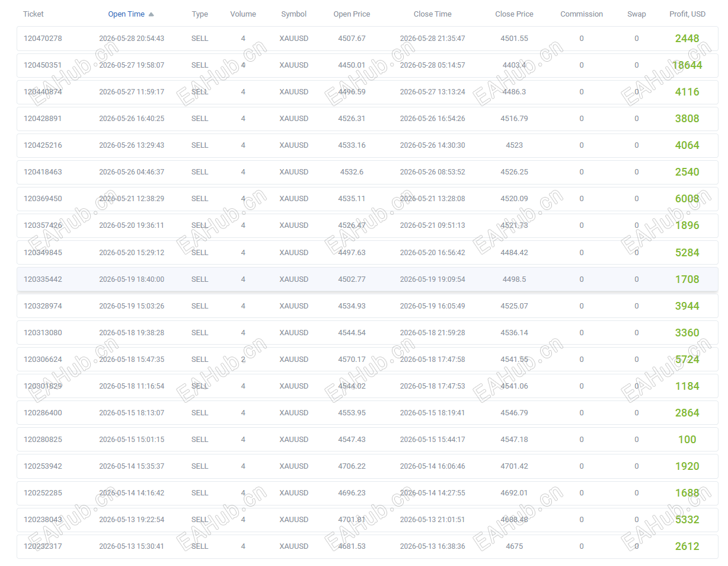Click profit value 100

[x=687, y=440]
